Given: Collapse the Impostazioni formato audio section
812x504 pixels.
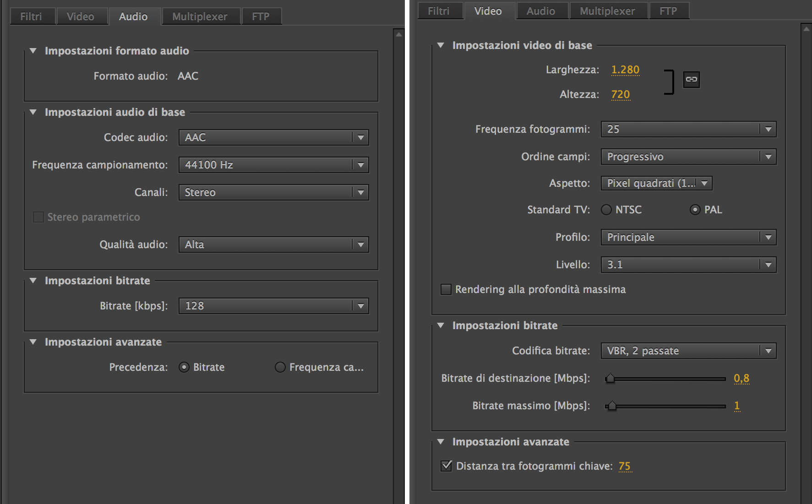Looking at the screenshot, I should 33,51.
